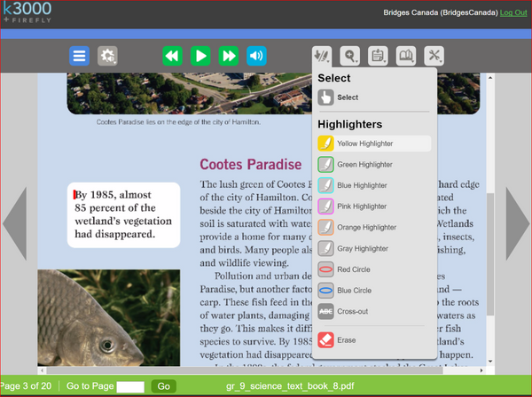The height and width of the screenshot is (397, 532).
Task: Start reading with the green play button
Action: tap(200, 56)
